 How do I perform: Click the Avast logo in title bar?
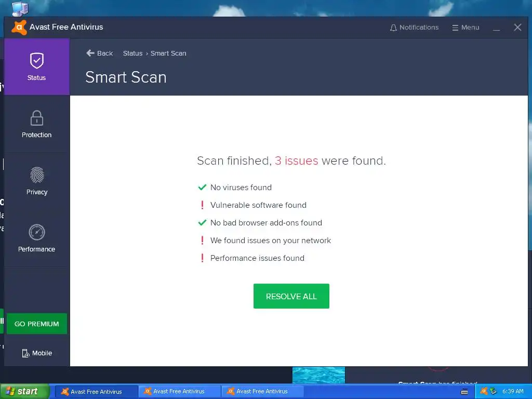pos(19,28)
